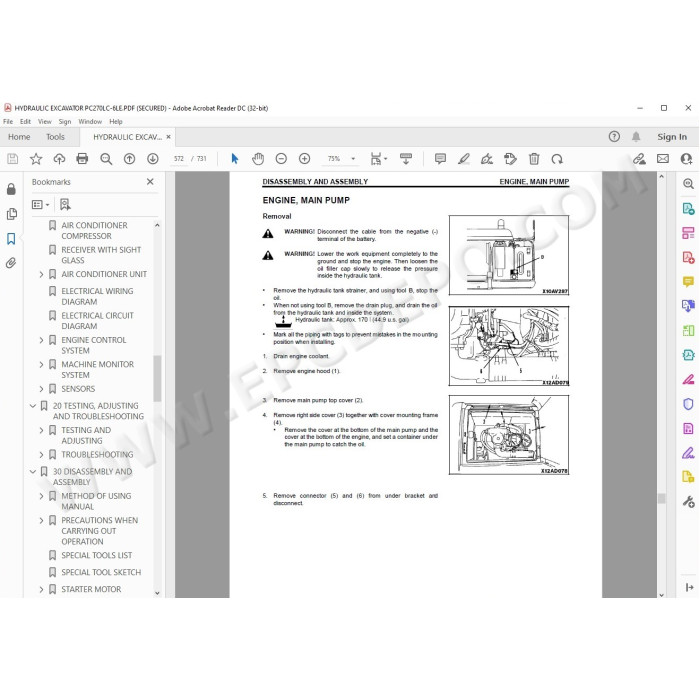Collapse 30 DISASSEMBLY AND ASSEMBLY bookmark

(33, 471)
